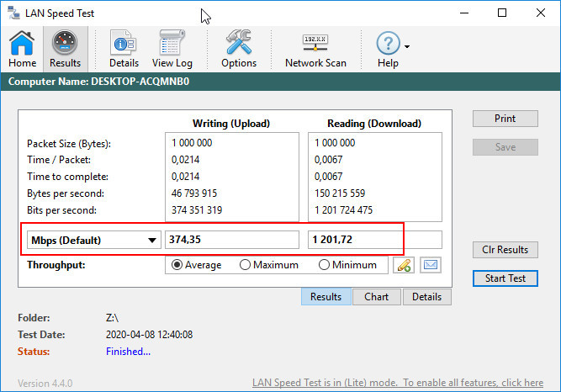Select Maximum throughput radio button
Viewport: 561px width, 392px height.
coord(245,265)
